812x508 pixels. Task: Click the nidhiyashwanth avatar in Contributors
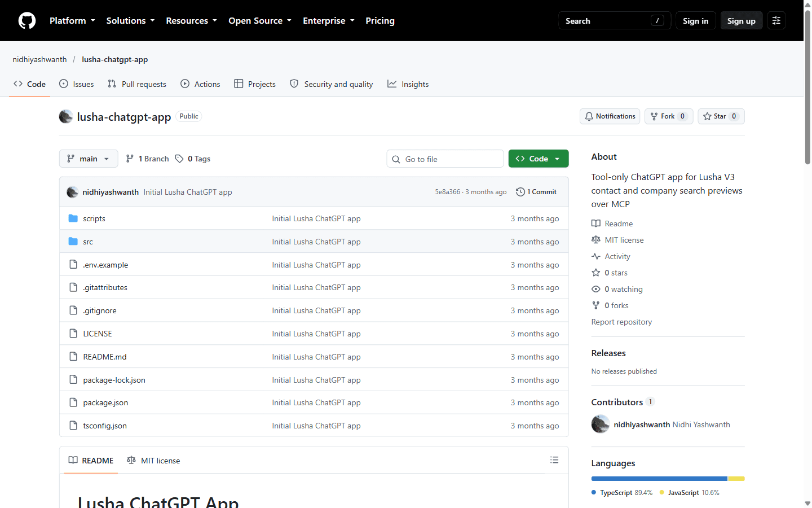tap(601, 424)
